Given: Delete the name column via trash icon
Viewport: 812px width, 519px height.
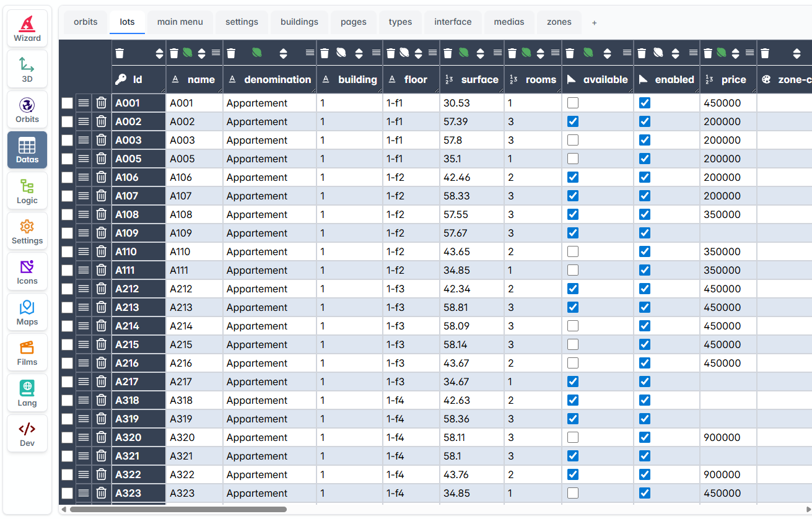Looking at the screenshot, I should (x=174, y=53).
